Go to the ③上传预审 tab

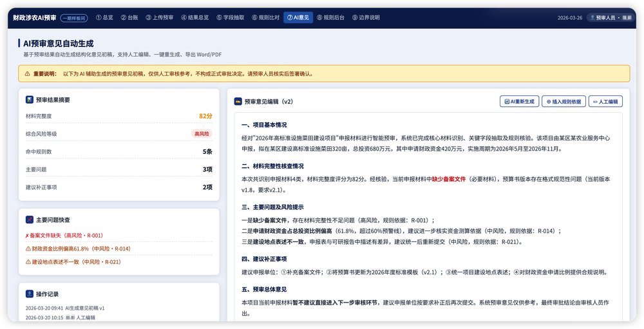coord(160,17)
